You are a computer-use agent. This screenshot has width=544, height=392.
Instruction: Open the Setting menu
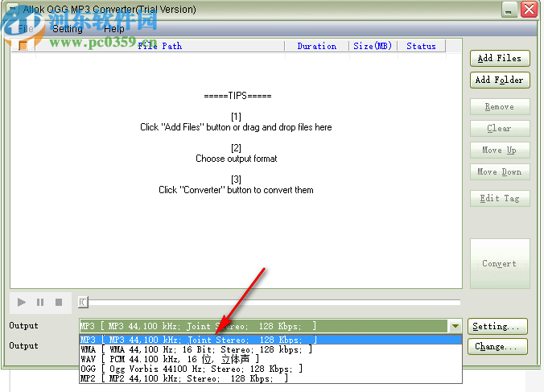coord(68,28)
